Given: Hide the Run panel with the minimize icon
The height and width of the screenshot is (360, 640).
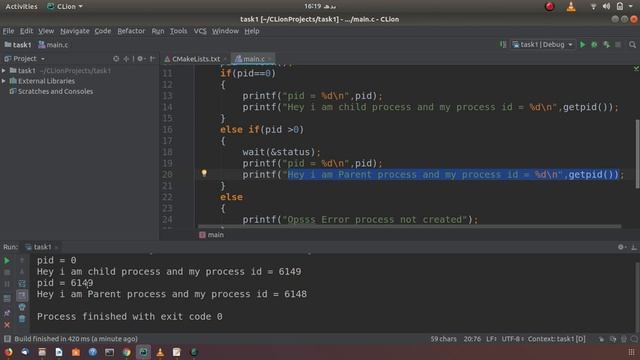Looking at the screenshot, I should tap(633, 247).
